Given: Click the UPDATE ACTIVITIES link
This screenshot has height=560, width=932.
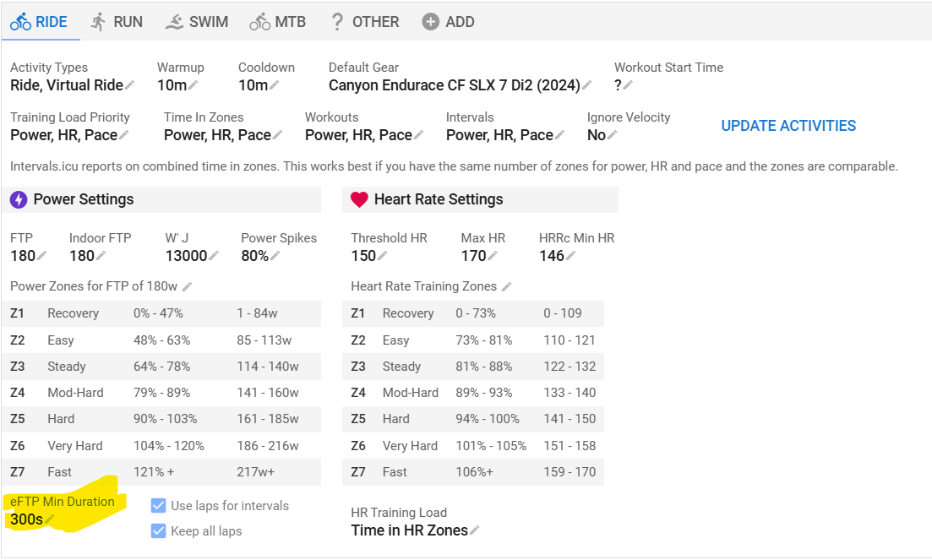Looking at the screenshot, I should 788,126.
